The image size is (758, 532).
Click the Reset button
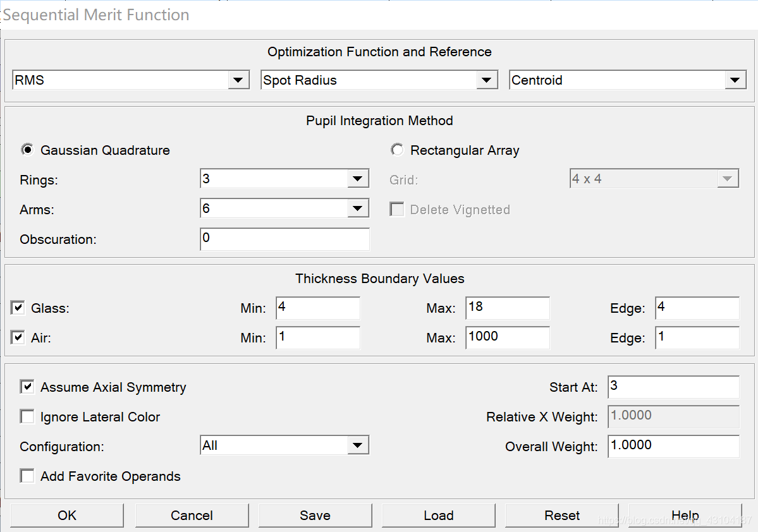(562, 516)
